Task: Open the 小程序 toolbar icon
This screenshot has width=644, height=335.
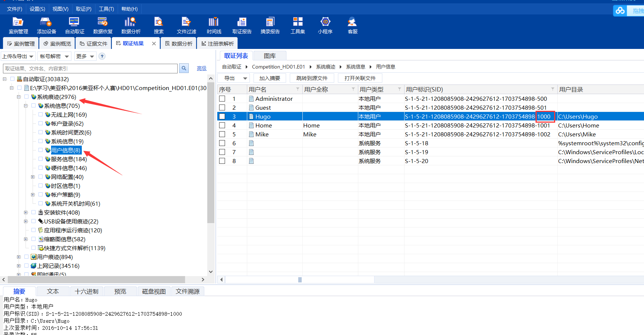Action: pos(325,26)
